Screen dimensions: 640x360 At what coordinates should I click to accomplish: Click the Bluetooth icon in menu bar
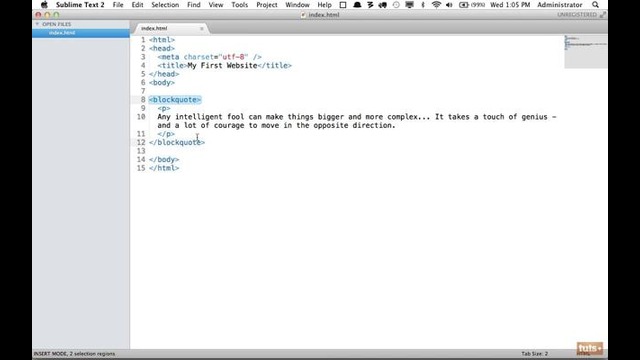tap(423, 5)
